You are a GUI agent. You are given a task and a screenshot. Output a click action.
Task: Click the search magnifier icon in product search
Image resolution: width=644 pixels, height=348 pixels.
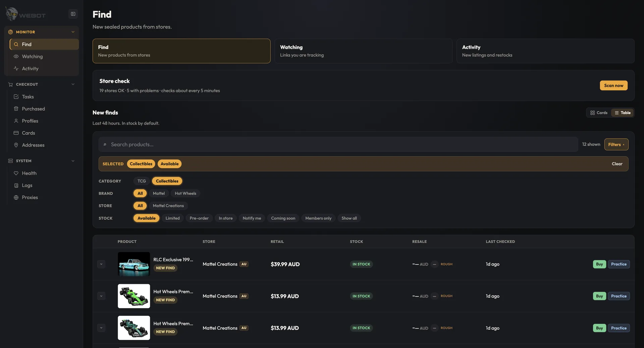(x=105, y=144)
